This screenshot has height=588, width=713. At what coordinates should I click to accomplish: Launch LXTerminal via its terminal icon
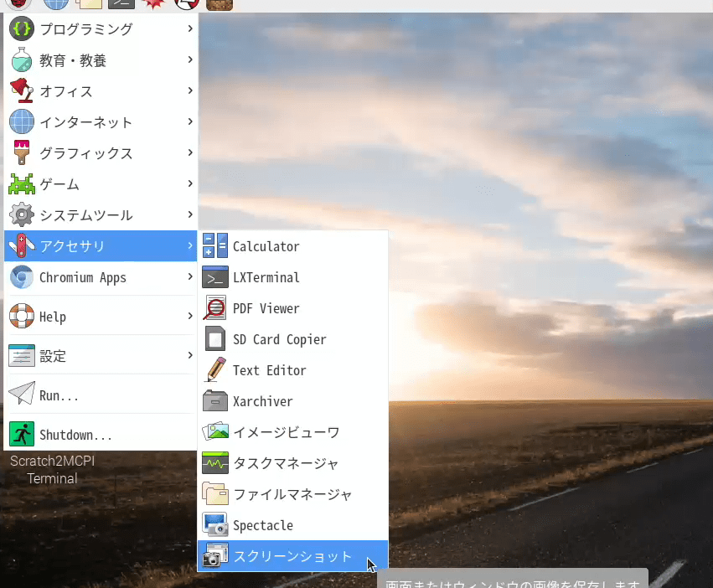[215, 277]
